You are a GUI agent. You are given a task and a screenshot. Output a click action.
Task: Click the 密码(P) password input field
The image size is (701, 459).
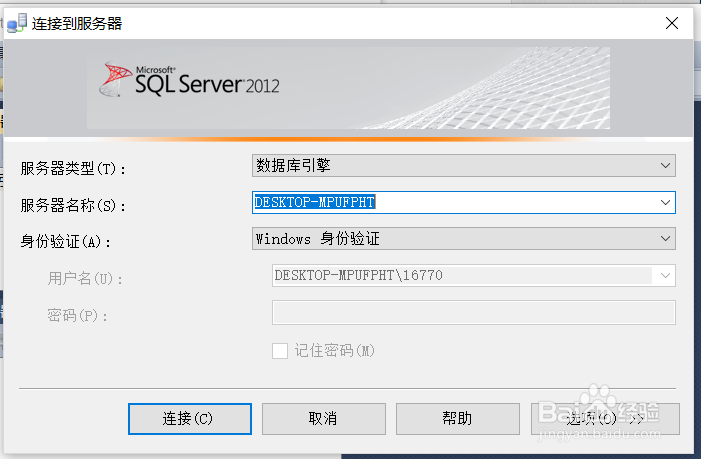473,312
